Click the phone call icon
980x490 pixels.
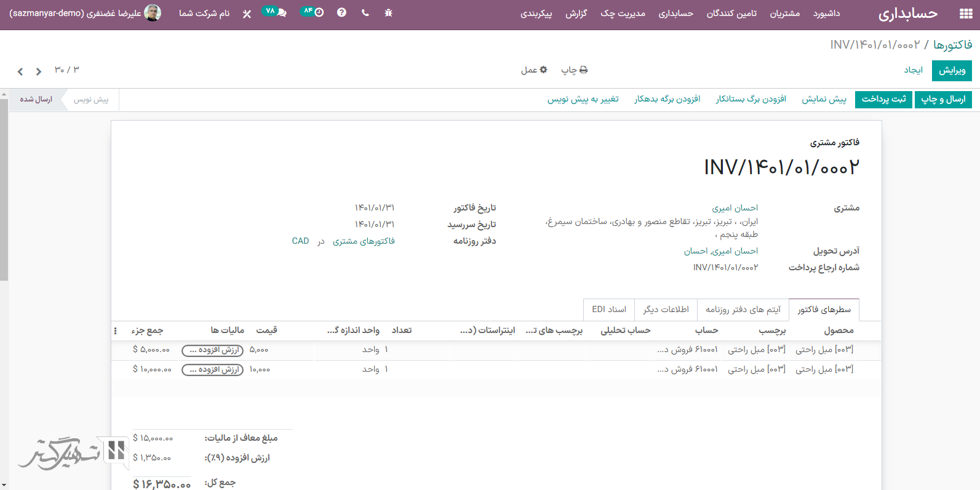pos(365,13)
